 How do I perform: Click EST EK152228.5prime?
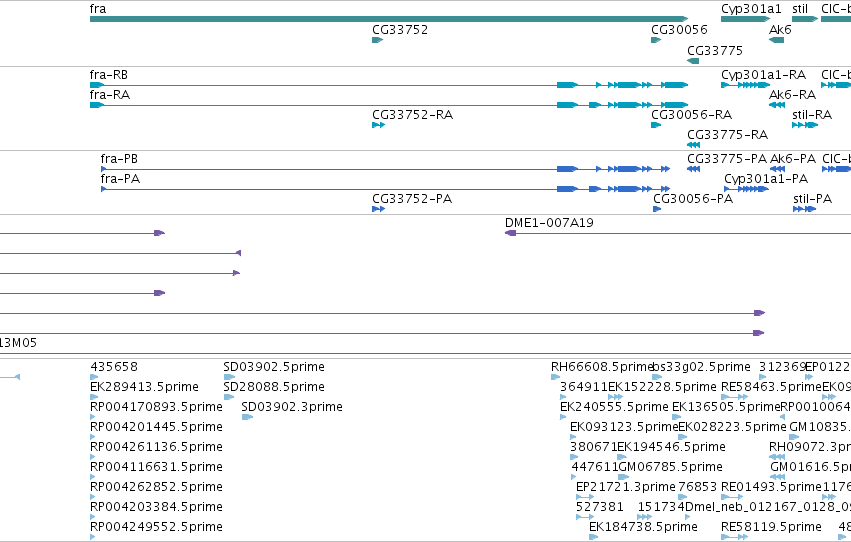click(662, 387)
